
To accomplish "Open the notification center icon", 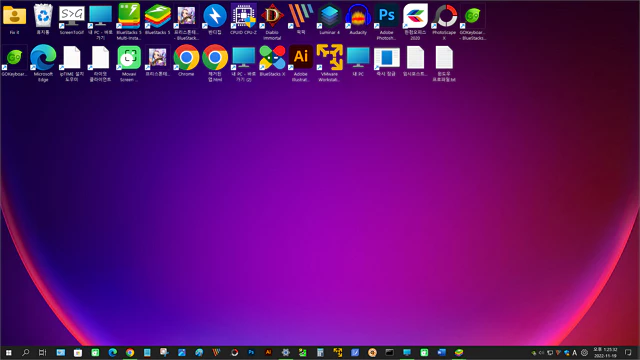I will point(628,353).
